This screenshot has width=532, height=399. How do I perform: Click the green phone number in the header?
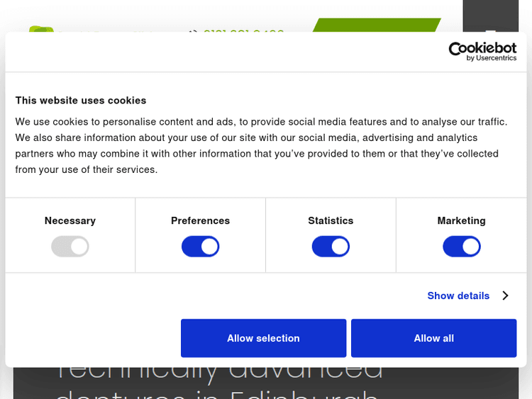pos(243,31)
